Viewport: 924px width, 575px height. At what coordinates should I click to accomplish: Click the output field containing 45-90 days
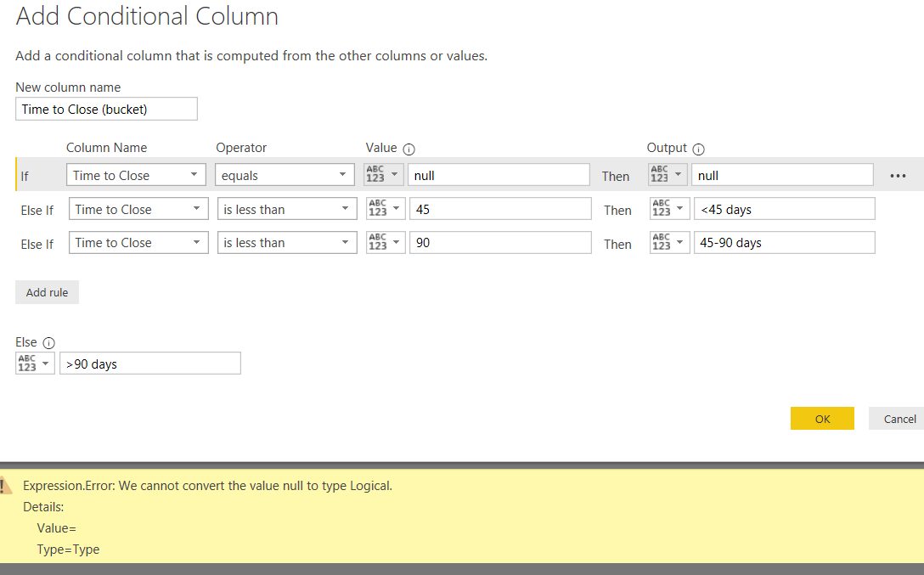point(784,243)
